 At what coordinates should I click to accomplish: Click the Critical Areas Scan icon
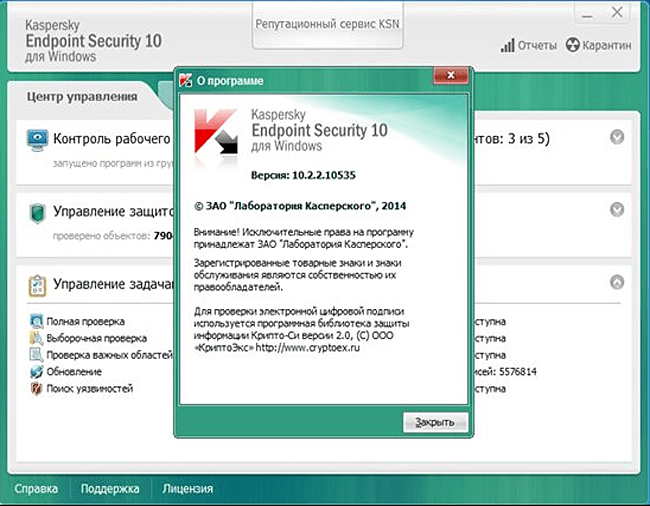[38, 355]
